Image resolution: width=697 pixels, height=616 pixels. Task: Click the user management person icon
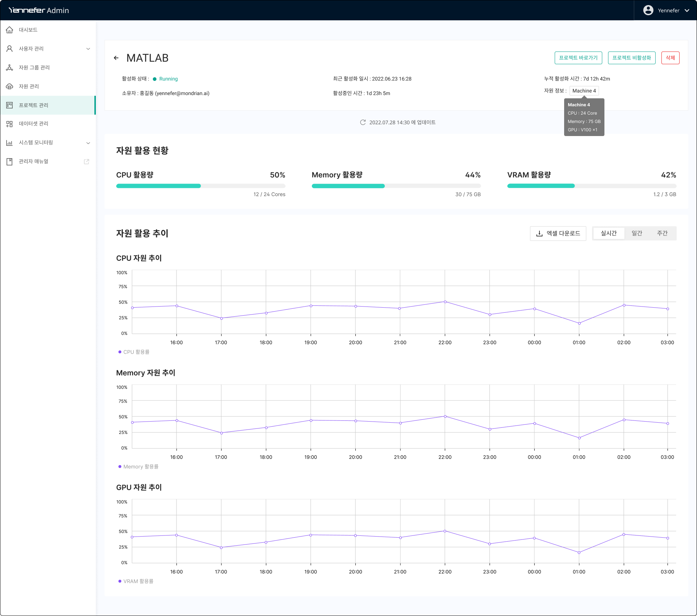click(10, 49)
